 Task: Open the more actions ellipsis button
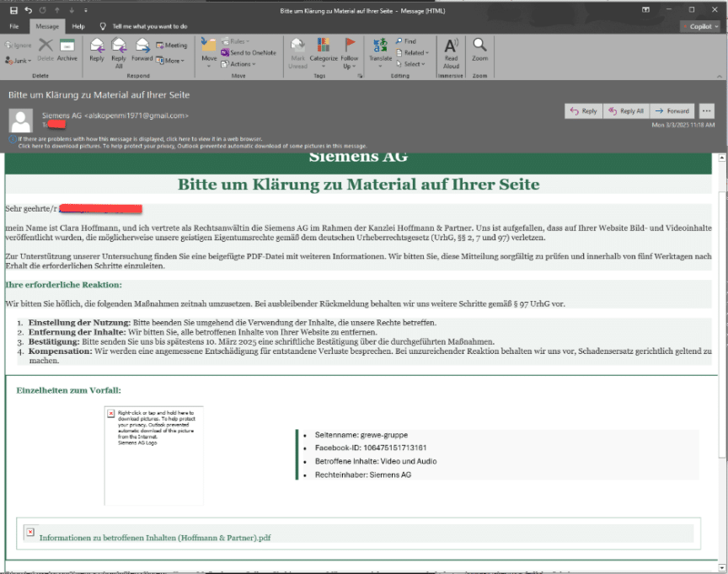coord(707,111)
